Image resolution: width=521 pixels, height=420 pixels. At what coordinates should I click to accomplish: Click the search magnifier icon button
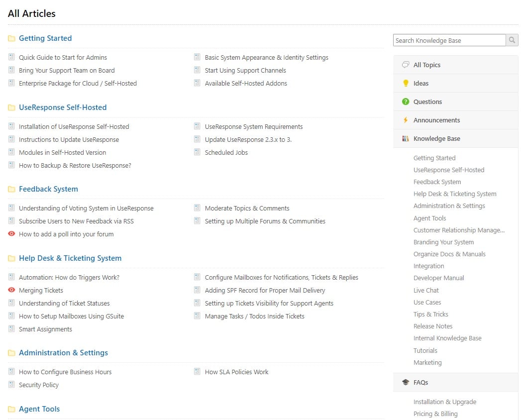(x=512, y=40)
